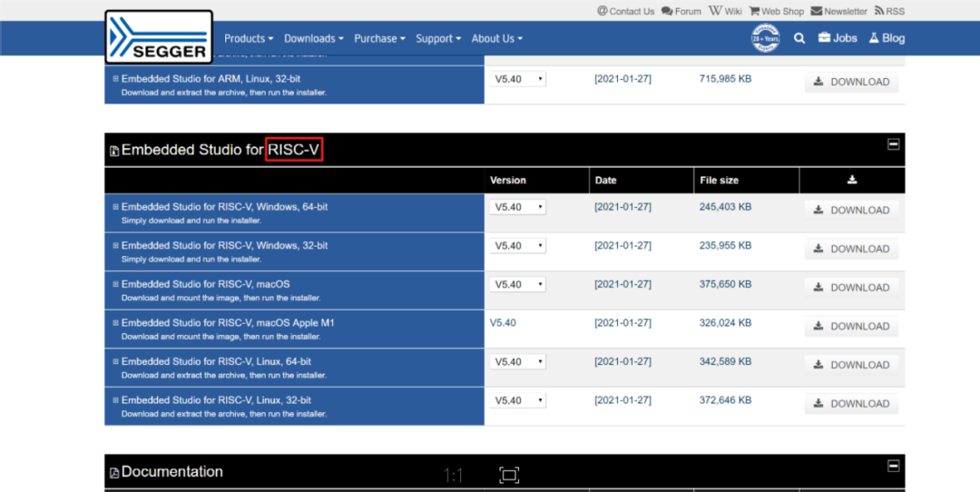Open the Purchase menu

379,38
